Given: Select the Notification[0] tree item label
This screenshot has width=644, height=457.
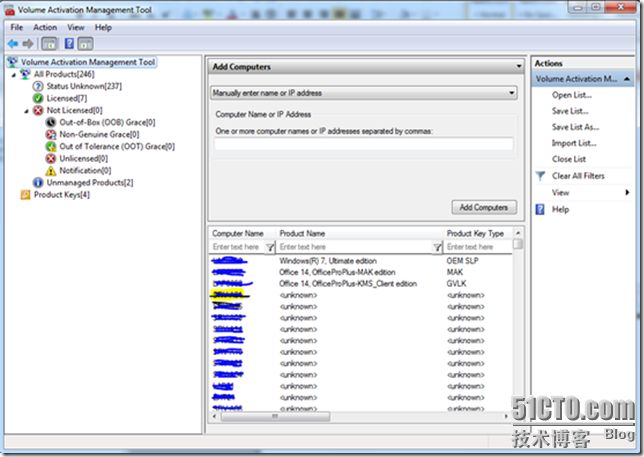Looking at the screenshot, I should point(85,170).
